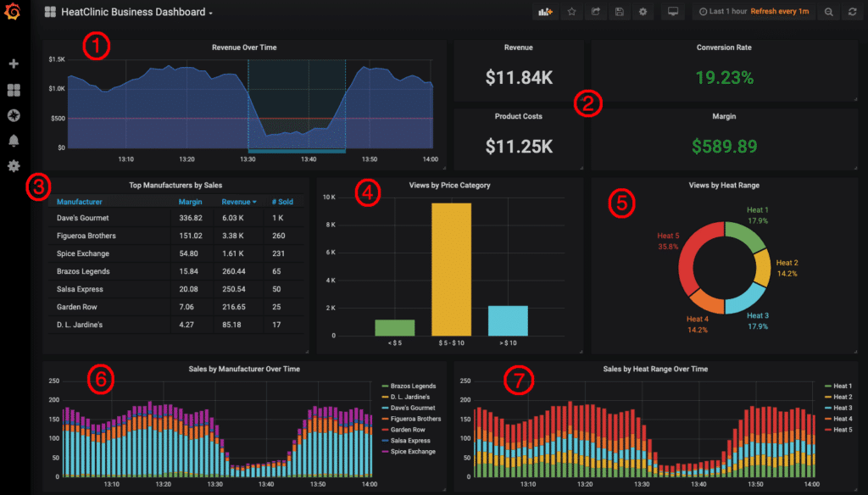Open the Top Manufacturers by Sales title menu
868x495 pixels.
click(175, 186)
